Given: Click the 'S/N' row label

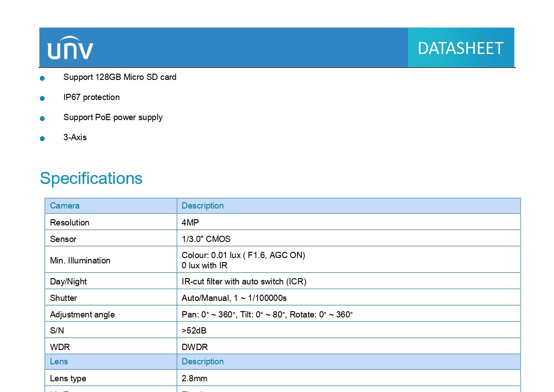Looking at the screenshot, I should [57, 331].
